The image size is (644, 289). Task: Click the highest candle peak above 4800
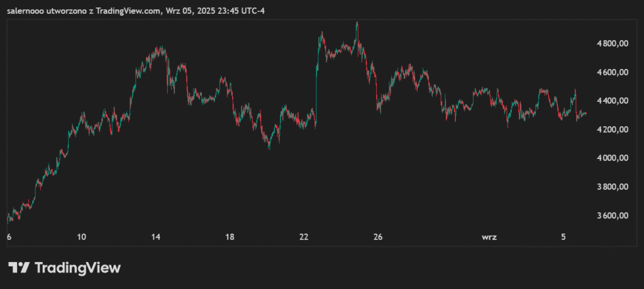click(357, 24)
